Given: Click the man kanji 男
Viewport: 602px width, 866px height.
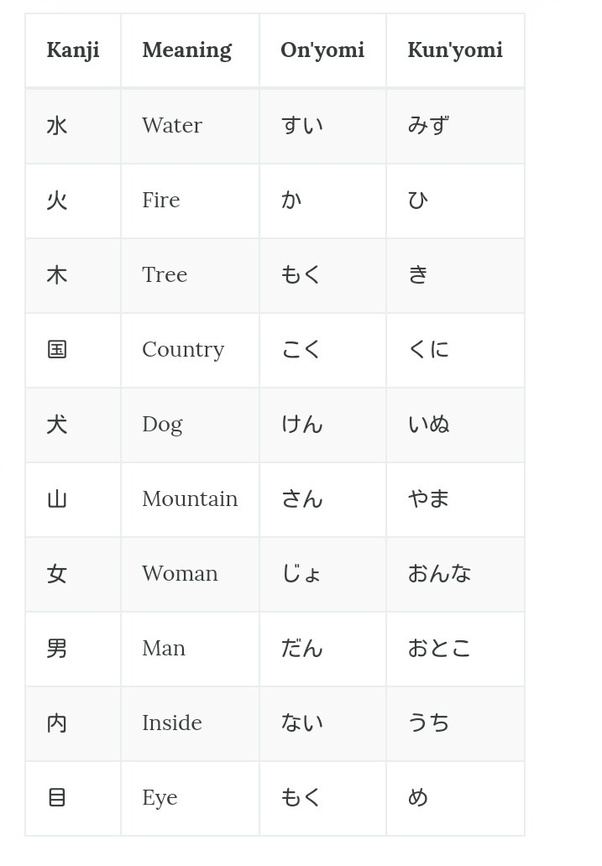Looking at the screenshot, I should [57, 648].
